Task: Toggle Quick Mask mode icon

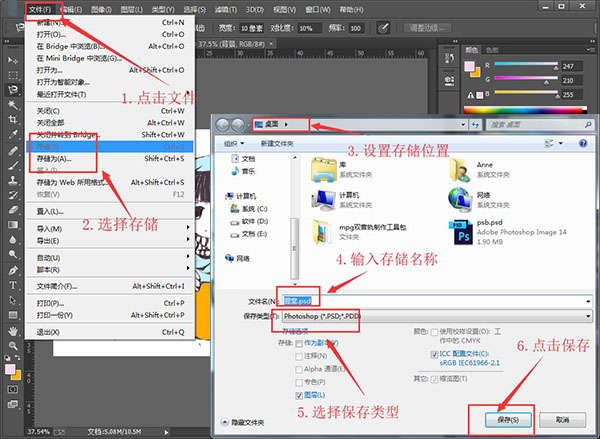Action: [13, 389]
